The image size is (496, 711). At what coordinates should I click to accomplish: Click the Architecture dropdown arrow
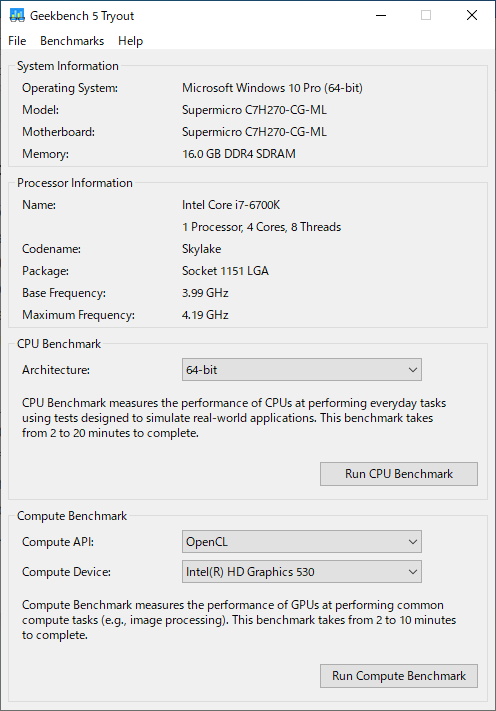tap(413, 370)
